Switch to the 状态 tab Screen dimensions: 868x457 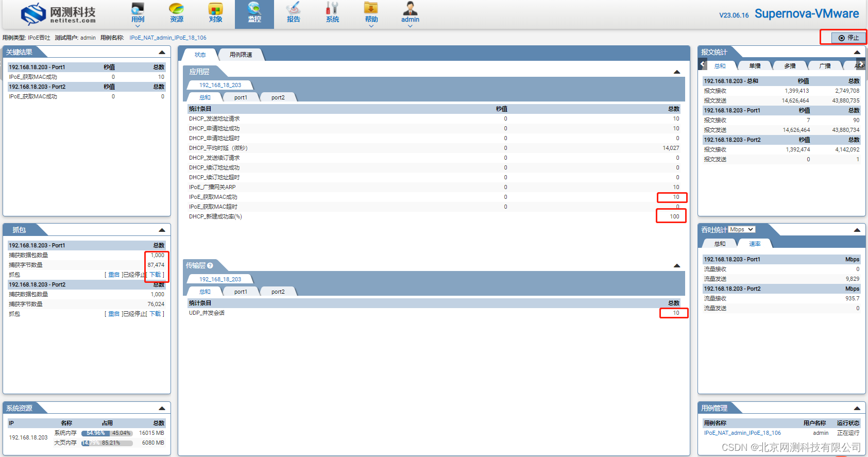point(200,55)
